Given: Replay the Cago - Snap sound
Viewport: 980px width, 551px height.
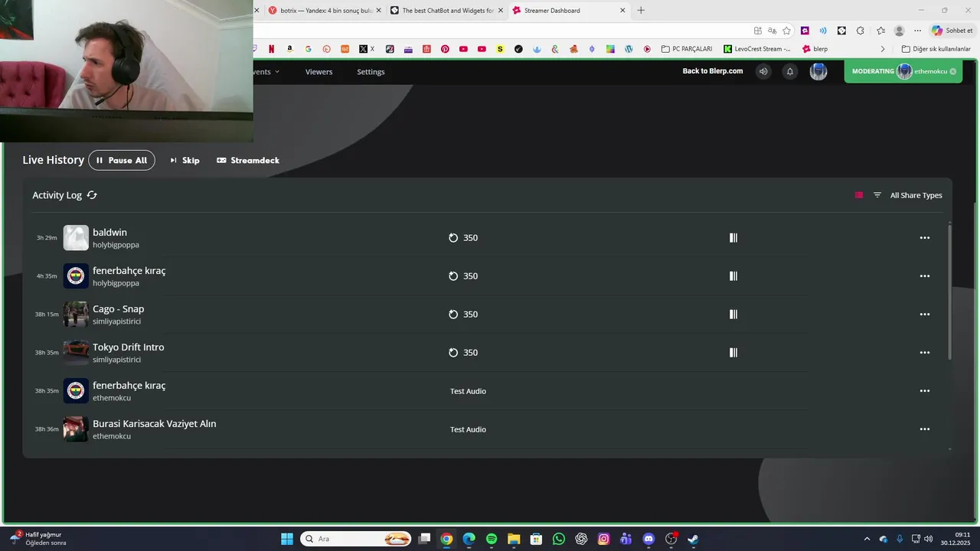Looking at the screenshot, I should pos(453,315).
